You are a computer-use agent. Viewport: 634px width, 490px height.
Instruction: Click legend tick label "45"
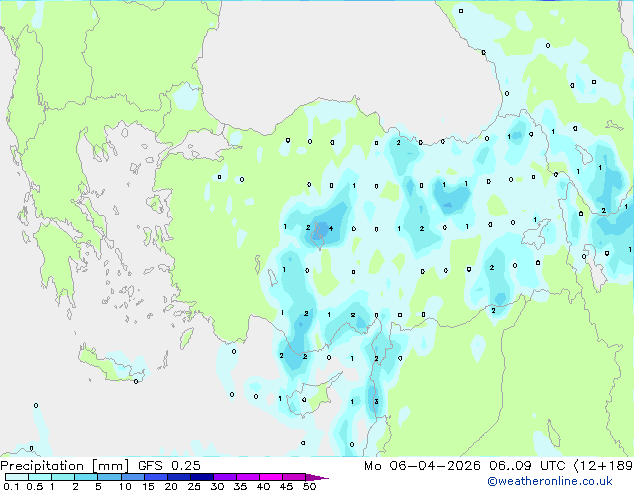tap(286, 486)
